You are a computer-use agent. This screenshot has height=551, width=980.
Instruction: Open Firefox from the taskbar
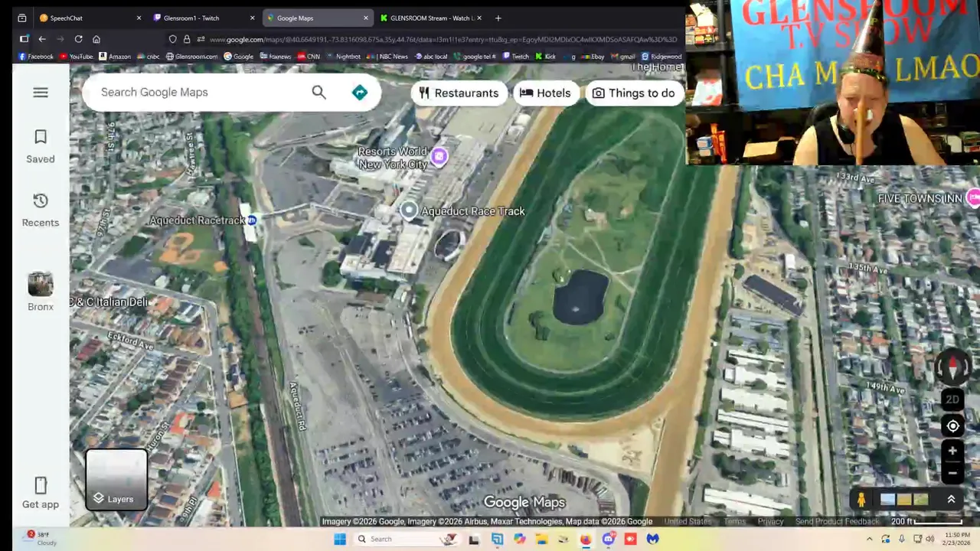click(586, 539)
